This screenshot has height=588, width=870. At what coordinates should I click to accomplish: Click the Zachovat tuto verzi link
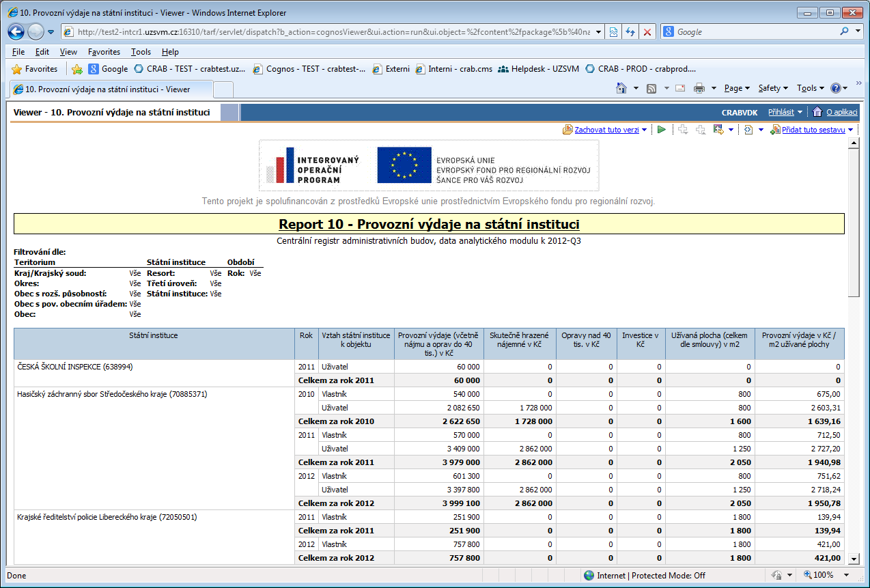click(606, 130)
